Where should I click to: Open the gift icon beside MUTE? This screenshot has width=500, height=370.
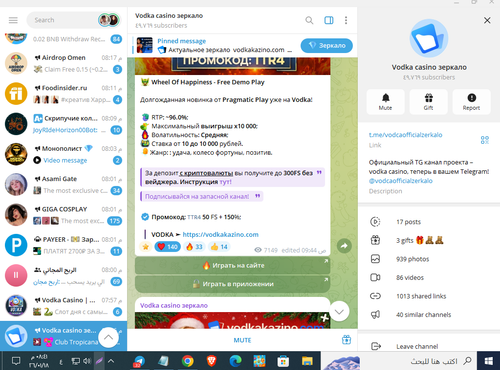pos(346,340)
